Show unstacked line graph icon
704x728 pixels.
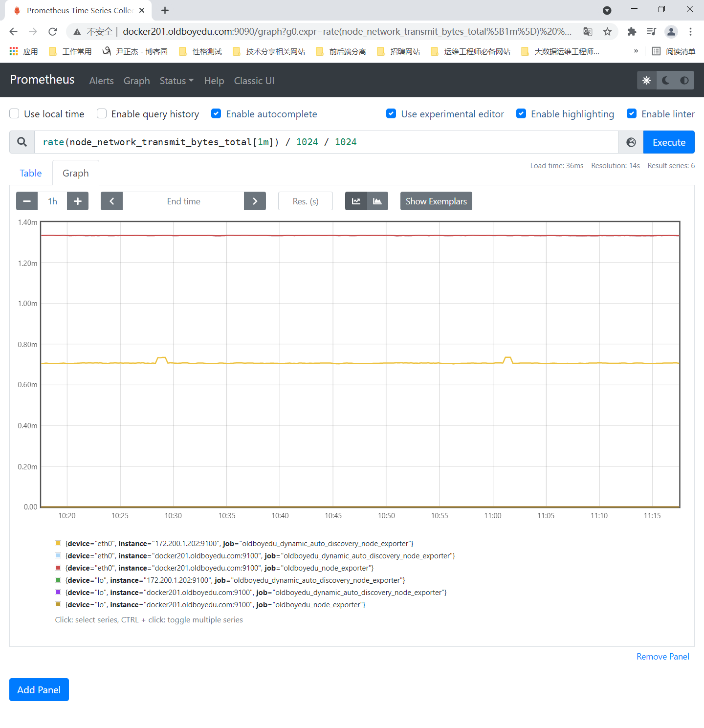coord(356,201)
